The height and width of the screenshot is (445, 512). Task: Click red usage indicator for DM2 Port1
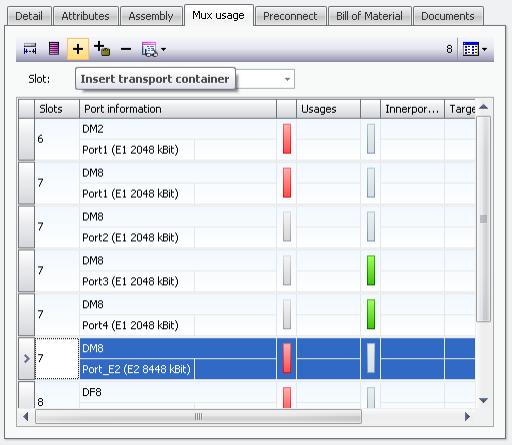click(x=287, y=139)
